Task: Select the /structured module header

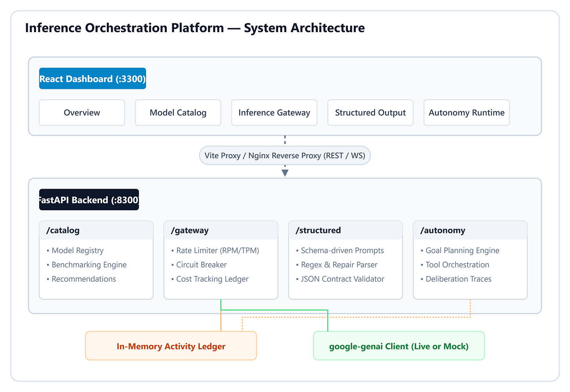Action: pos(345,230)
